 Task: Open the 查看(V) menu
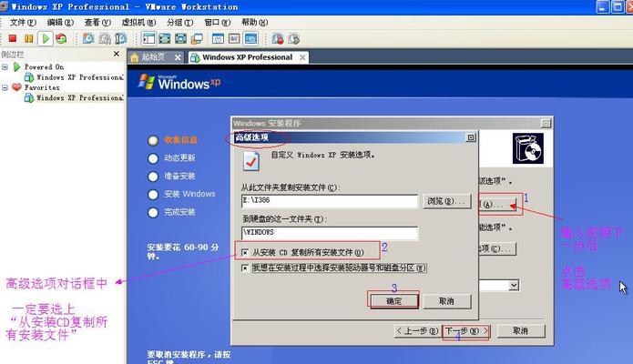(97, 22)
